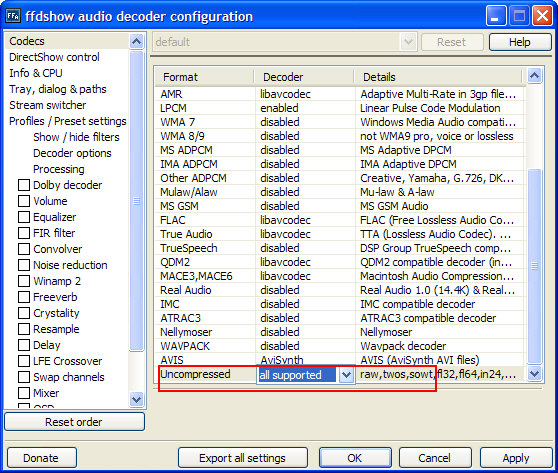Tick the Delay checkbox
The width and height of the screenshot is (558, 473).
tap(24, 345)
